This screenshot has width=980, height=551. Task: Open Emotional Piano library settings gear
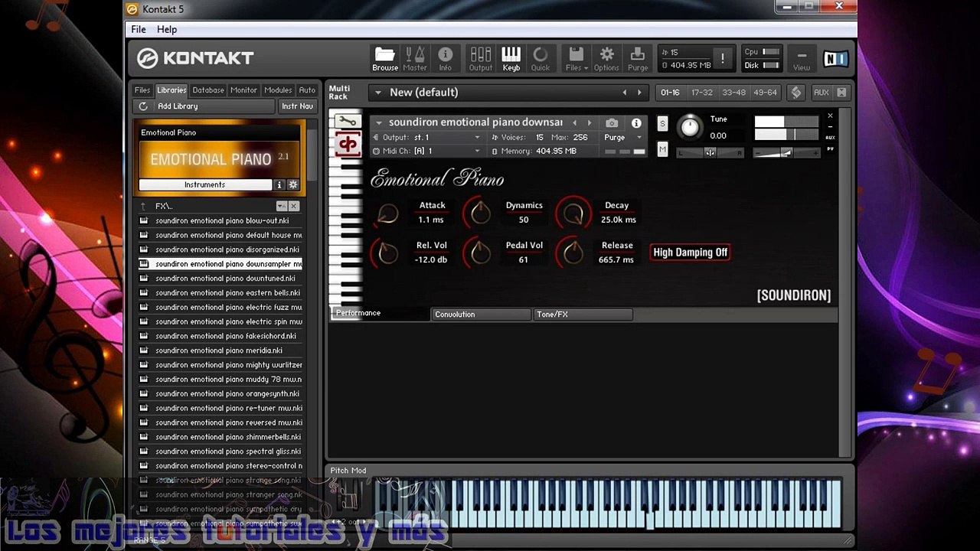pos(293,184)
